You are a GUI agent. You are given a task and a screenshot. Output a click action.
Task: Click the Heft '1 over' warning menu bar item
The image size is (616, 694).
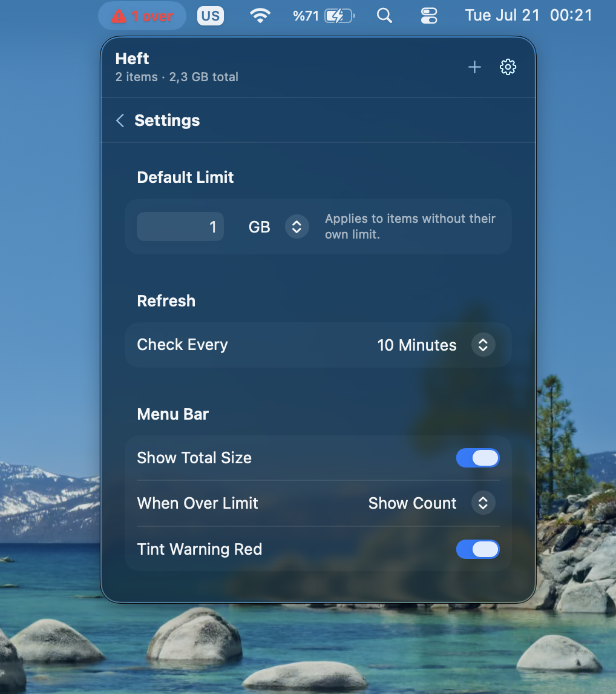[x=142, y=16]
